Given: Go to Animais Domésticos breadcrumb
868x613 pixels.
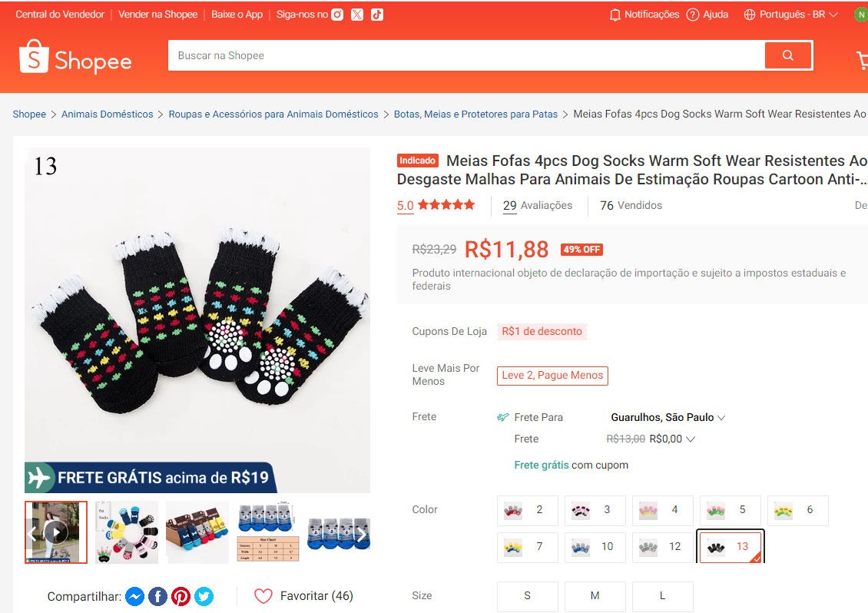Looking at the screenshot, I should tap(108, 114).
